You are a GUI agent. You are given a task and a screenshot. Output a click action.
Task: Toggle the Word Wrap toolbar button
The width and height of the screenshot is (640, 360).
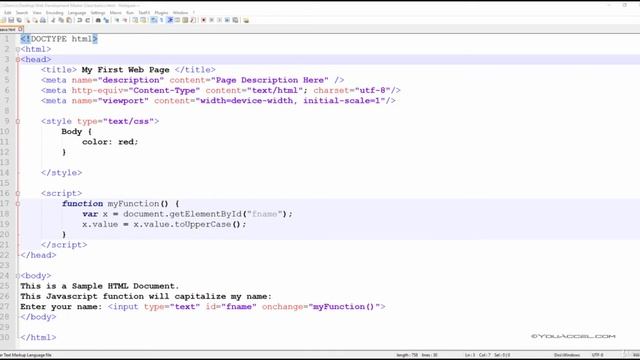(x=153, y=20)
